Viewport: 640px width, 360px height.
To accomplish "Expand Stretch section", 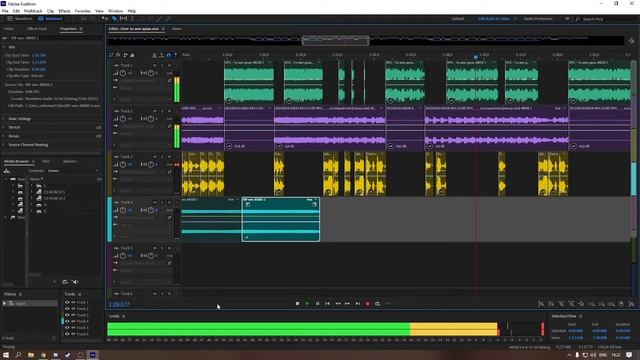I will pyautogui.click(x=4, y=127).
